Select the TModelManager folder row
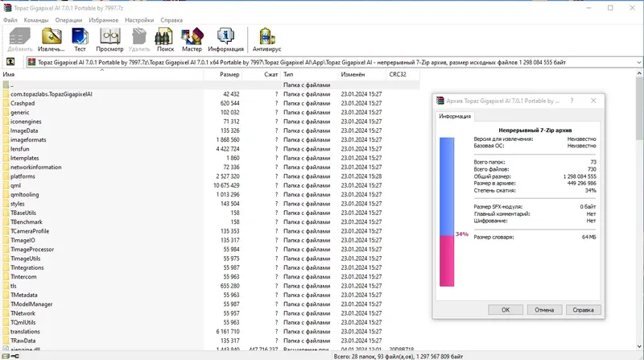The width and height of the screenshot is (644, 360). [x=210, y=304]
